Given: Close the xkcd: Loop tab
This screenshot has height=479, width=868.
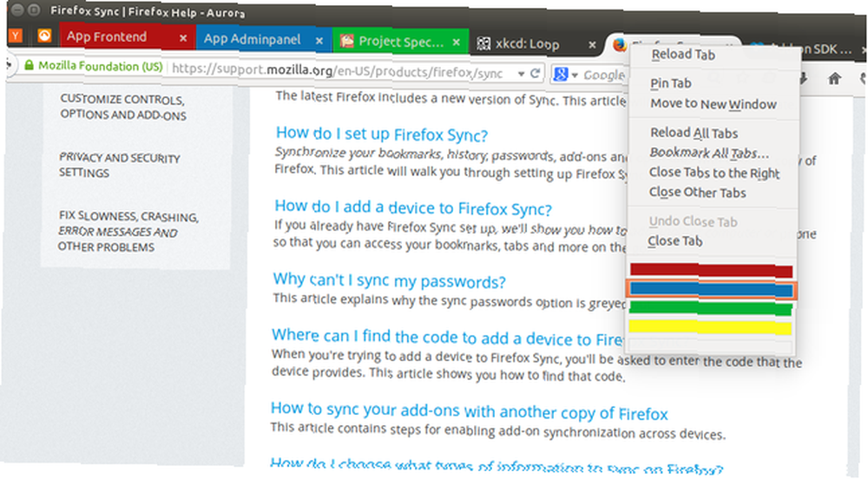Looking at the screenshot, I should tap(592, 44).
